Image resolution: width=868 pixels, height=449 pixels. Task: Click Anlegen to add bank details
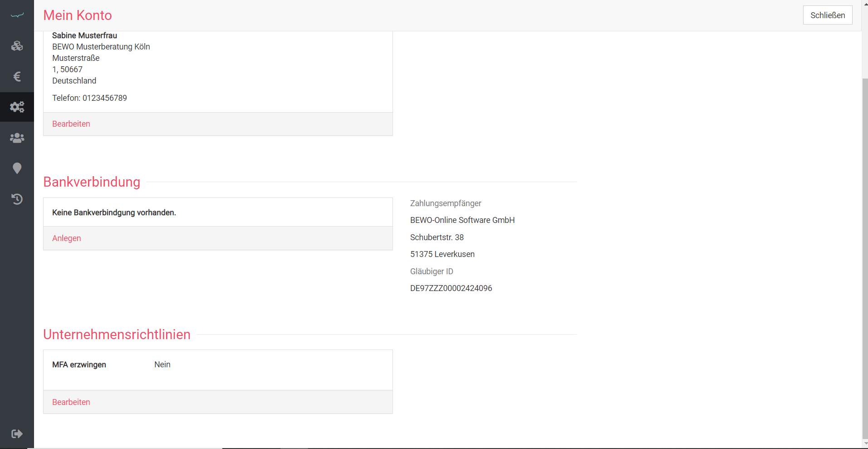(66, 238)
